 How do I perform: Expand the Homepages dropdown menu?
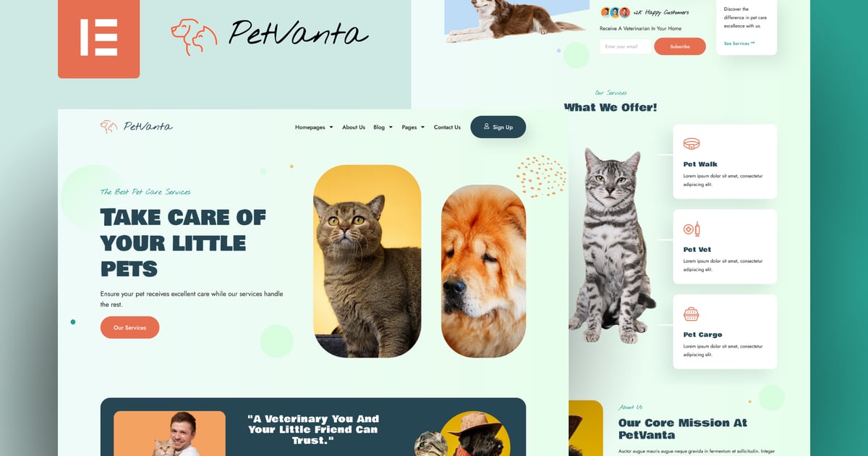point(314,127)
